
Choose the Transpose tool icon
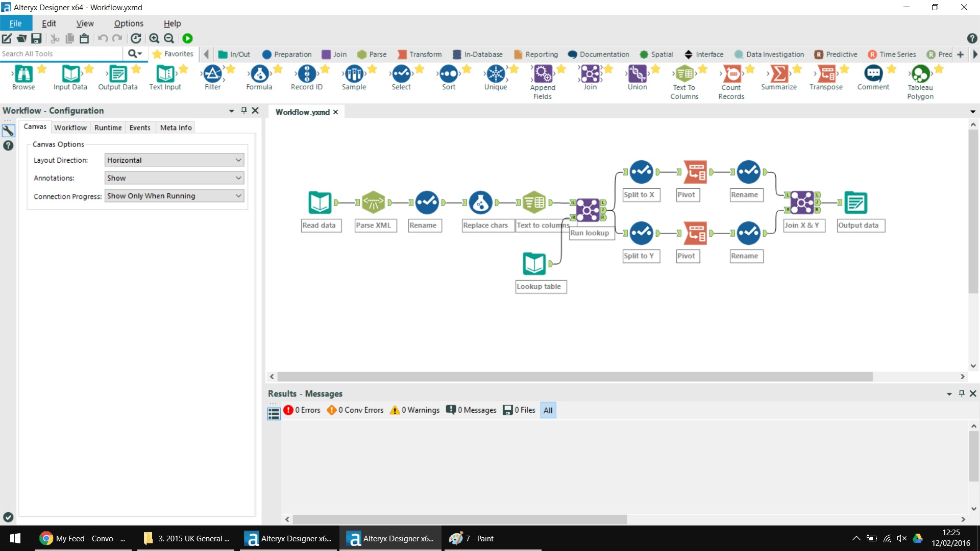click(x=826, y=74)
